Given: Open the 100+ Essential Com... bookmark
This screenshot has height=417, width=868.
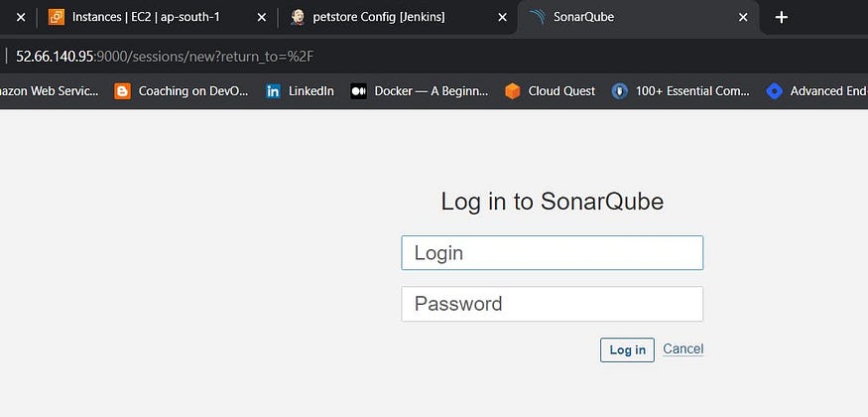Looking at the screenshot, I should coord(681,90).
